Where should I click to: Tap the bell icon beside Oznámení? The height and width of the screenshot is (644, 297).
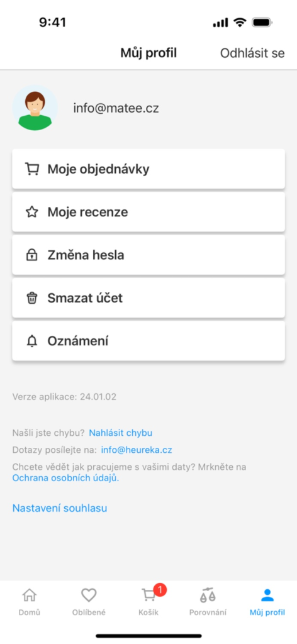(x=31, y=341)
